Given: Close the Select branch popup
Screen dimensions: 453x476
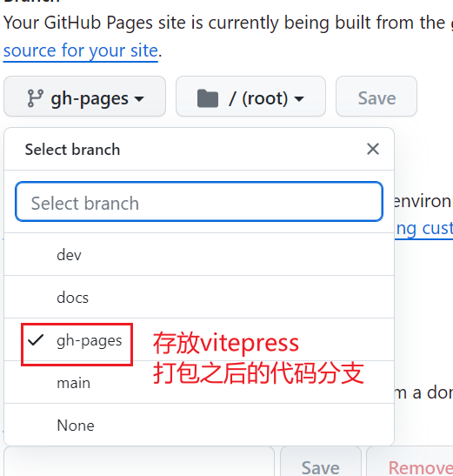Looking at the screenshot, I should click(373, 149).
